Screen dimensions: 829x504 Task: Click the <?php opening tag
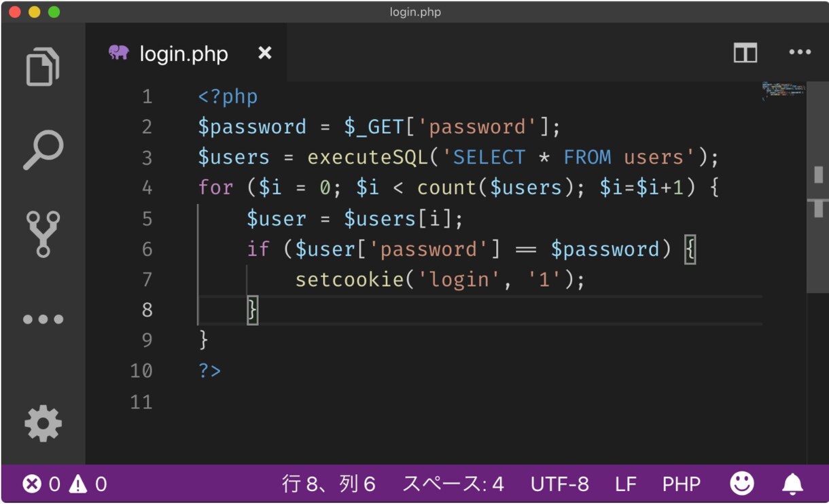tap(228, 96)
